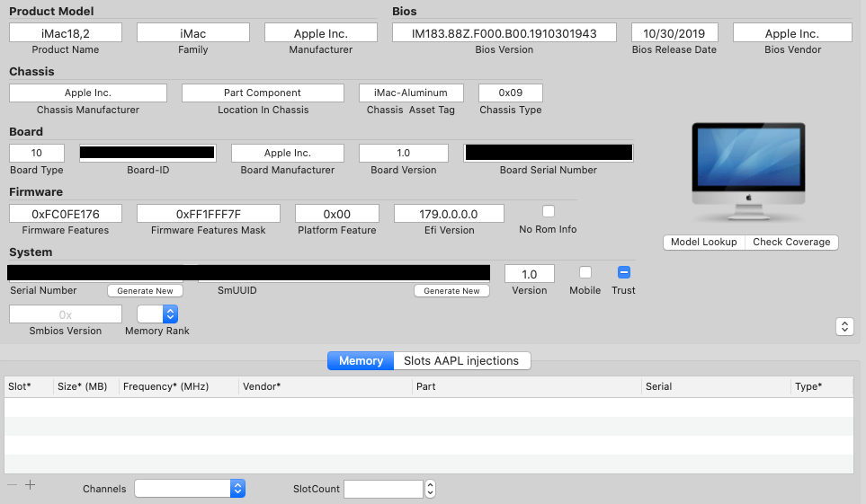This screenshot has height=504, width=866.
Task: Click the Bios Version input field
Action: tap(504, 33)
